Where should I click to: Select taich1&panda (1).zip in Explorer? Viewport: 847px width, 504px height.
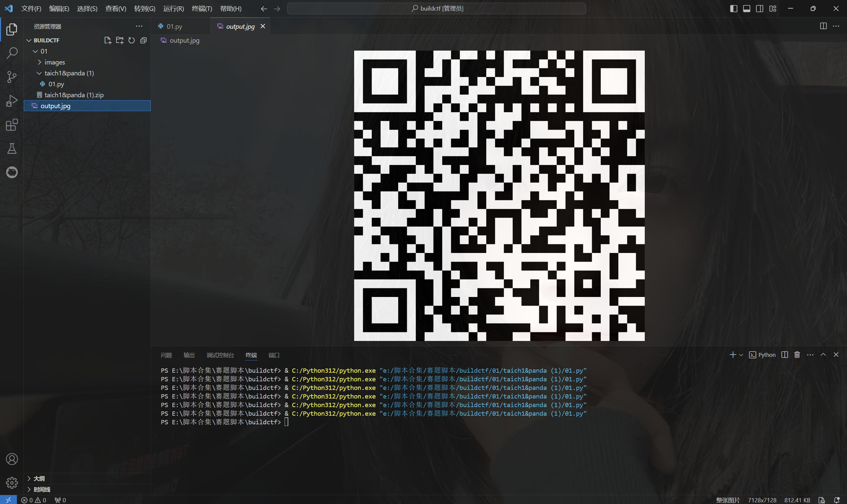click(x=87, y=95)
